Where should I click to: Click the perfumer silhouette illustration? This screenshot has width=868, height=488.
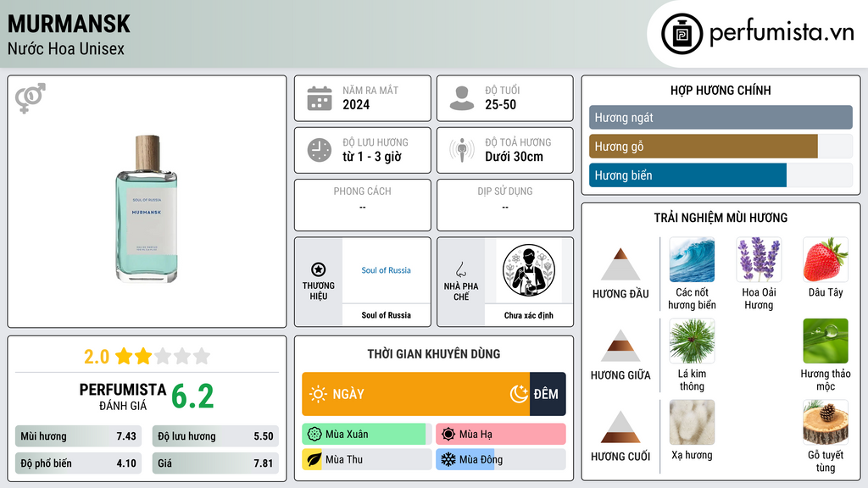529,271
